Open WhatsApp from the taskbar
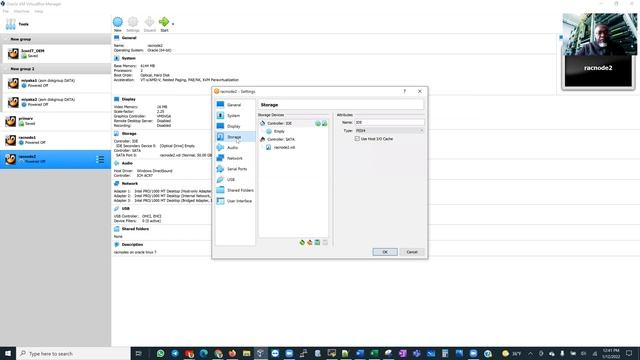 160,353
